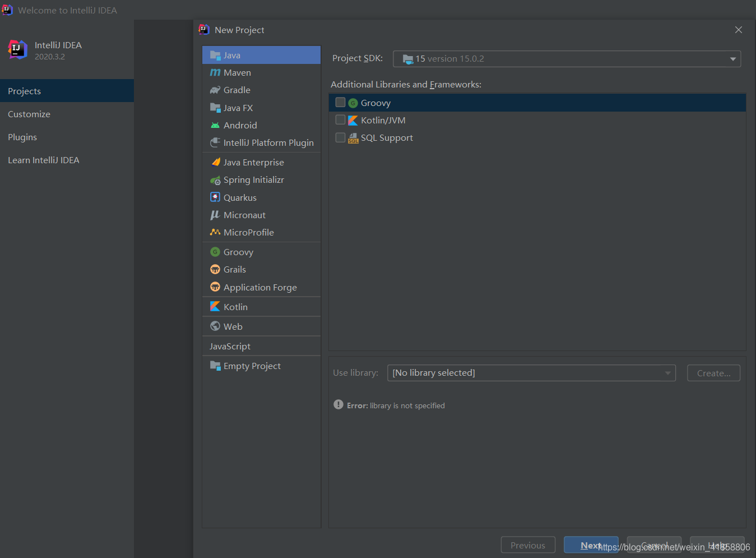
Task: Click the Next button
Action: click(x=591, y=545)
